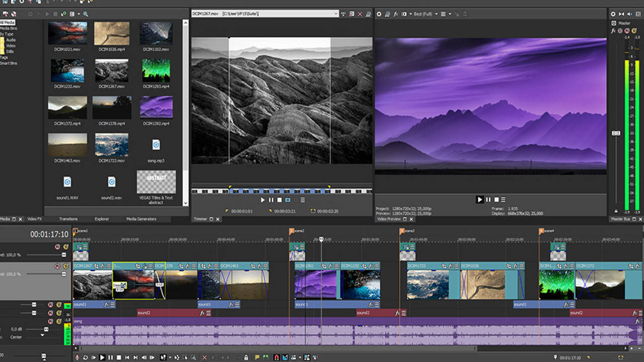Click the Video Output FX icon in preview
This screenshot has width=644, height=362.
pyautogui.click(x=396, y=14)
